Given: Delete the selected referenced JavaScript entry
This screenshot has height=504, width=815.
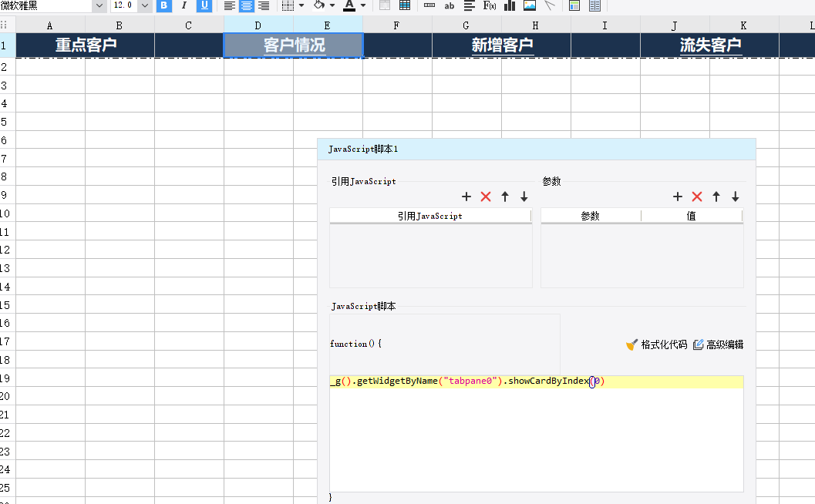Looking at the screenshot, I should coord(486,197).
